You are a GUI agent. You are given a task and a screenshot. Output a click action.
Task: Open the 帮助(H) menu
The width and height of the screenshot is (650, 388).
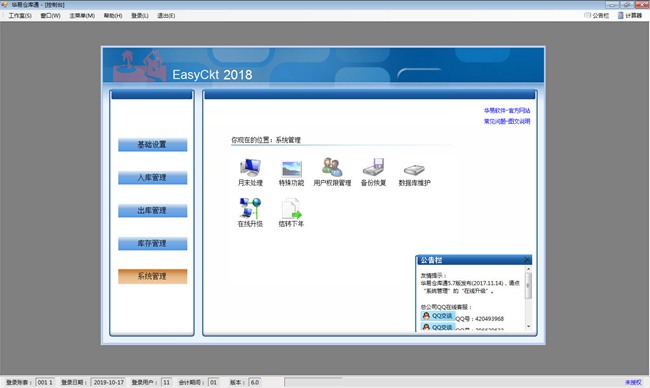tap(113, 16)
